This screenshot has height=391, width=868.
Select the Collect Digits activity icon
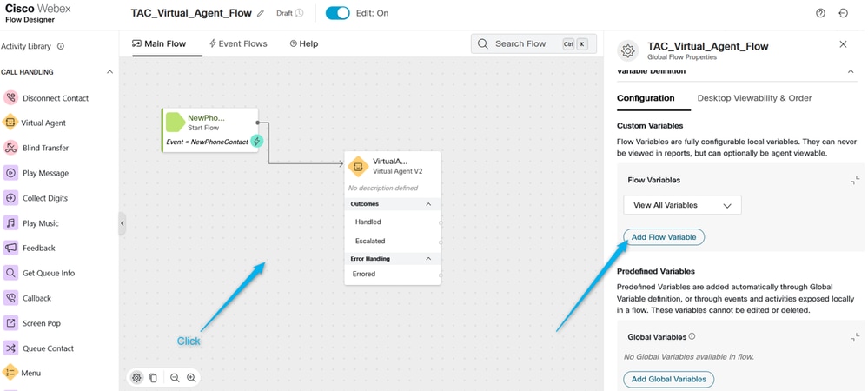tap(10, 198)
